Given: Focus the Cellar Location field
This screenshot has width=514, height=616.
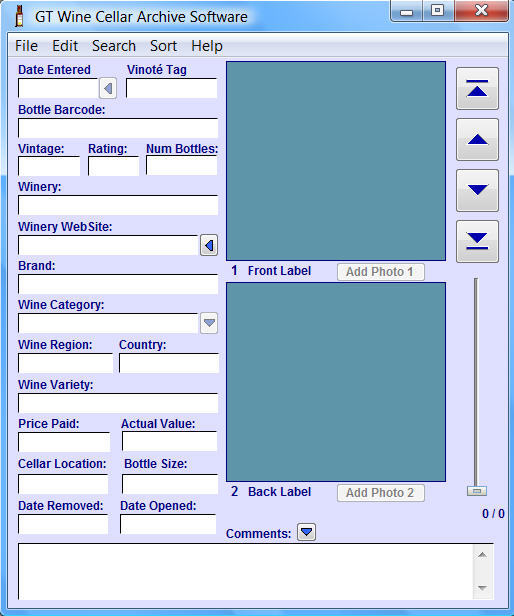Looking at the screenshot, I should 63,484.
